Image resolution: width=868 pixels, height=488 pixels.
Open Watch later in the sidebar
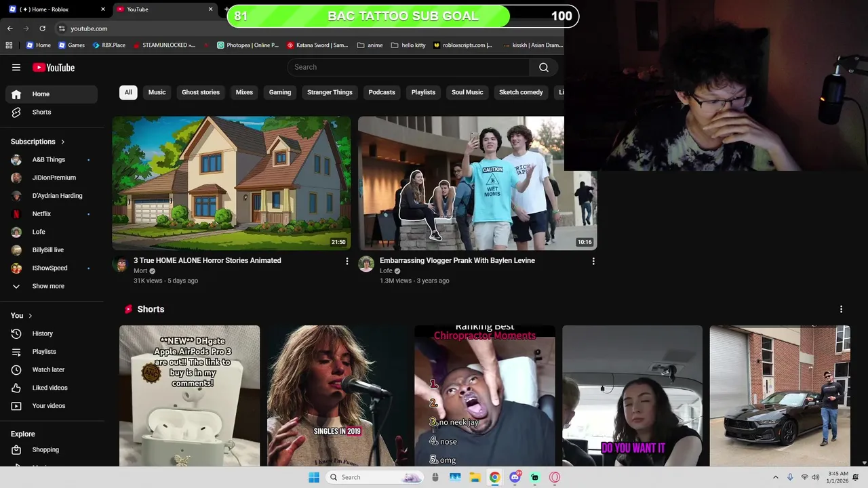coord(52,369)
